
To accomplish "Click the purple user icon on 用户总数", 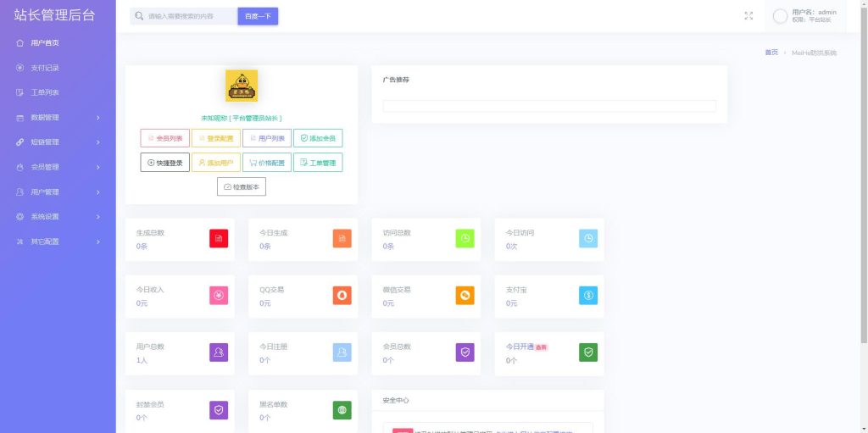I will (219, 353).
